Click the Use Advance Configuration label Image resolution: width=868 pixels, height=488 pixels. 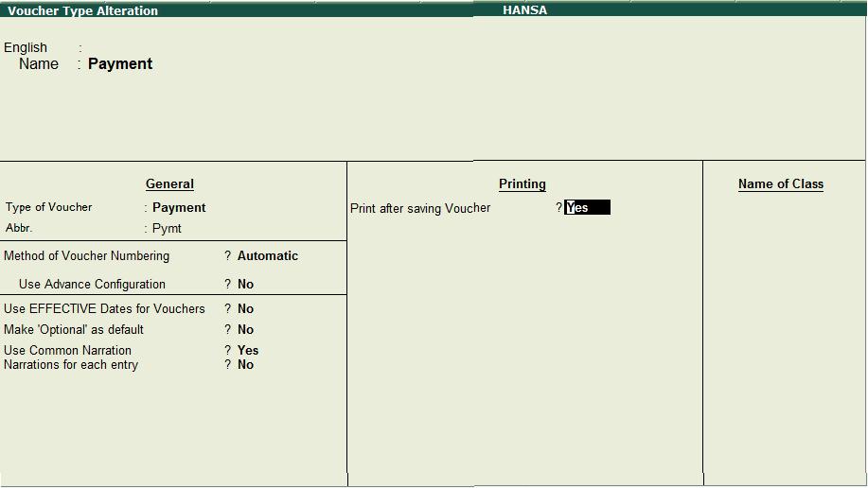(x=92, y=284)
